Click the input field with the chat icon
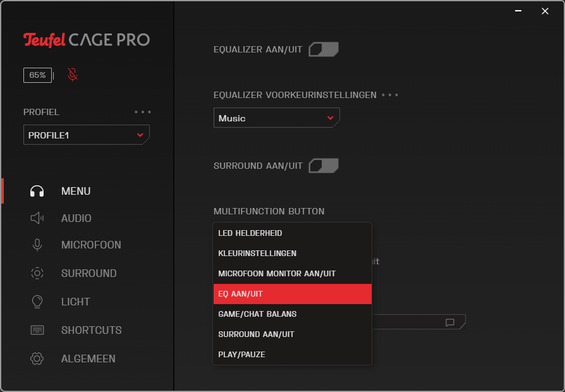Viewport: 565px width, 392px height. [418, 322]
